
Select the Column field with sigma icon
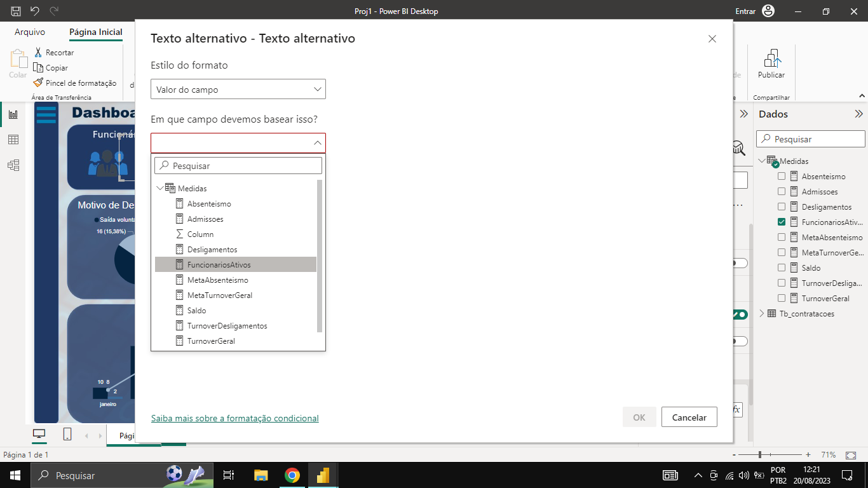[236, 234]
